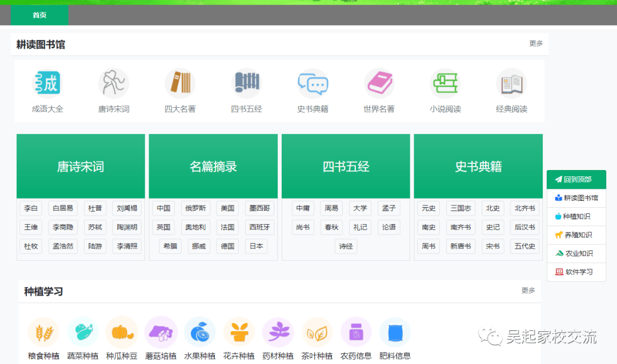
Task: Select the 粮食种植 wheat icon
Action: 43,333
